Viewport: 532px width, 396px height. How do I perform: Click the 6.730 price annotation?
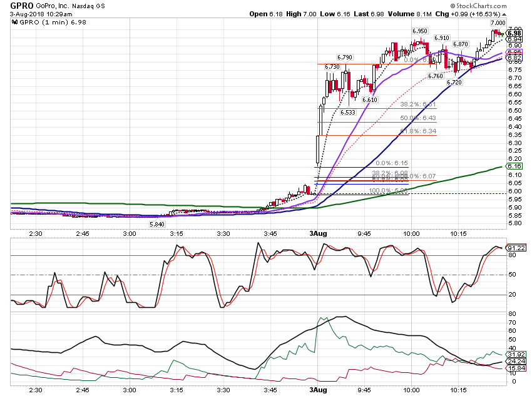pos(332,67)
